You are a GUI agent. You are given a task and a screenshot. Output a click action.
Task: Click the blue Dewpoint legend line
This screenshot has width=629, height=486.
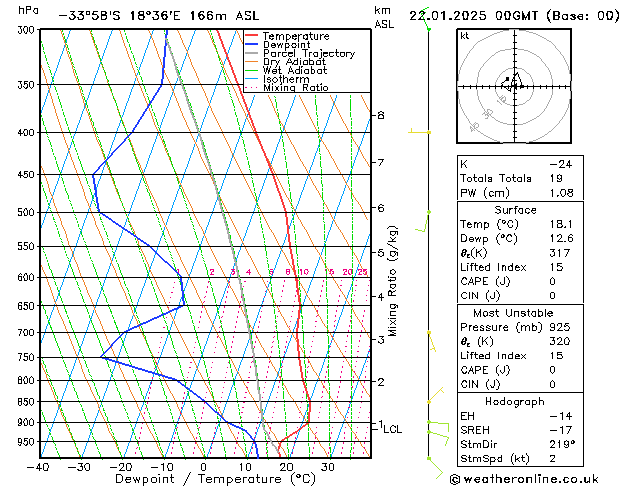(252, 44)
